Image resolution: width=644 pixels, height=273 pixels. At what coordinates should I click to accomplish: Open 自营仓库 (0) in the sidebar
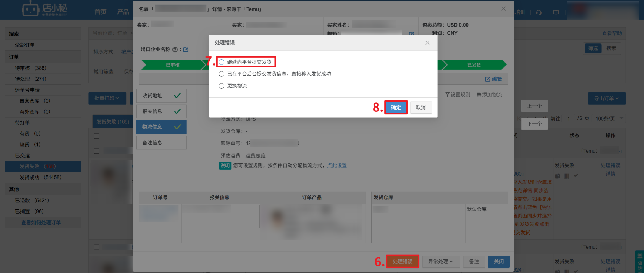(43, 101)
